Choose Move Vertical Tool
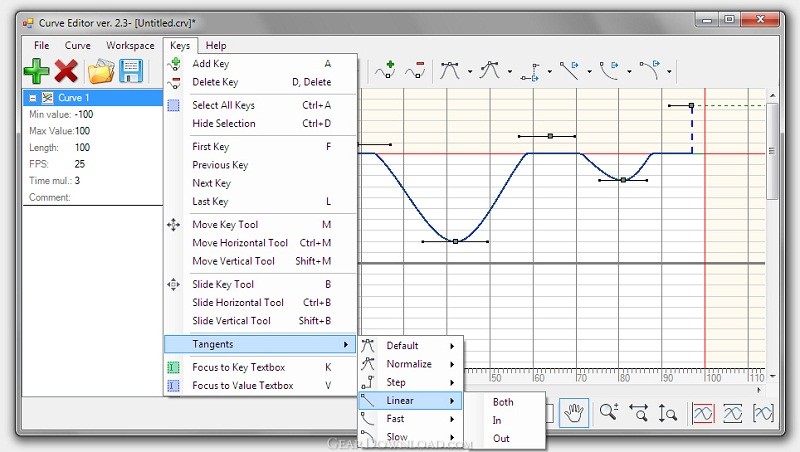Image resolution: width=800 pixels, height=452 pixels. (260, 261)
